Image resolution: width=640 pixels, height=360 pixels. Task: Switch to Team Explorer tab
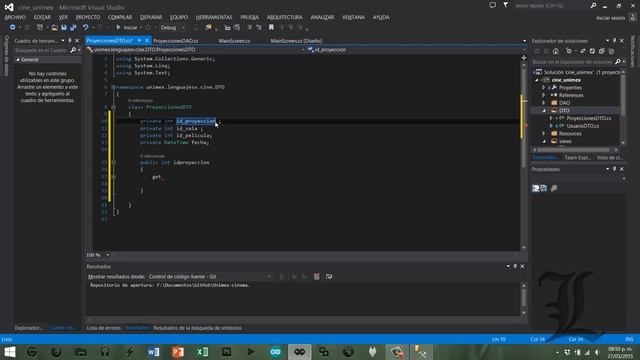pos(578,158)
